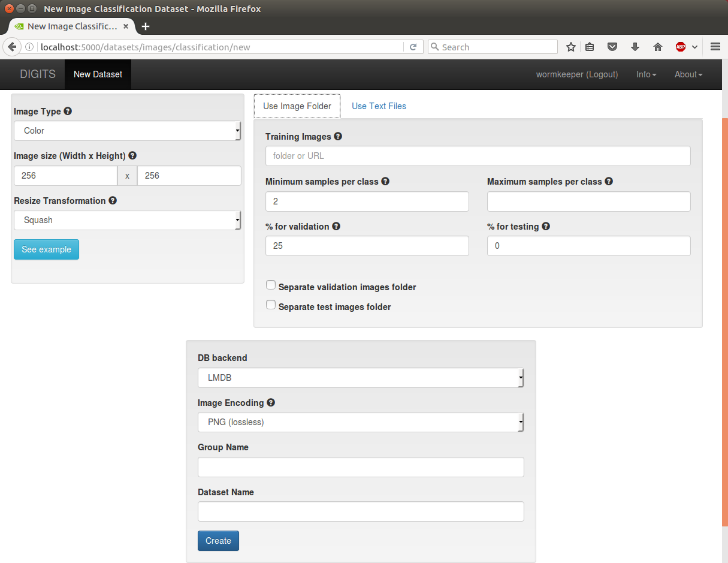
Task: Expand the About menu in navbar
Action: click(x=688, y=74)
